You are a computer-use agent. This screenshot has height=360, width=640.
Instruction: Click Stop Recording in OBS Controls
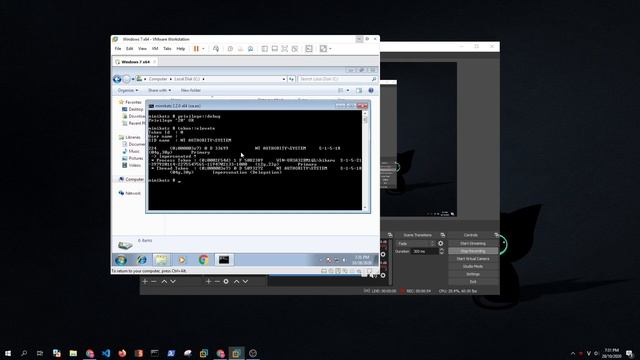pyautogui.click(x=473, y=251)
